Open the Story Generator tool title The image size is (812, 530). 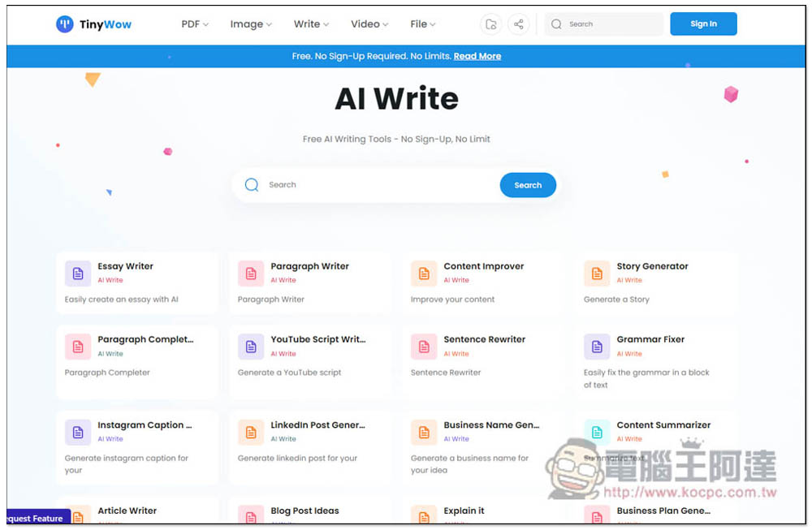tap(652, 266)
